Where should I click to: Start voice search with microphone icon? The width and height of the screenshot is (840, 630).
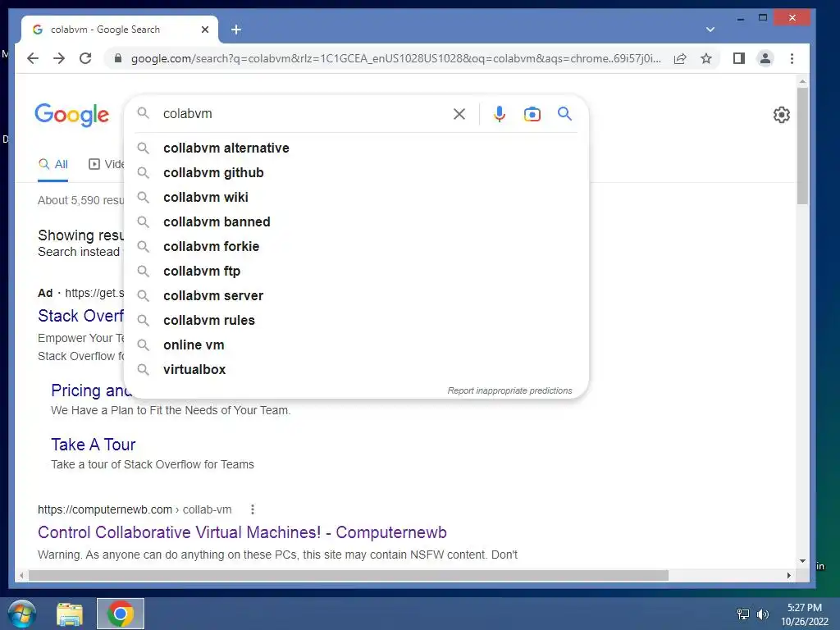click(x=500, y=113)
